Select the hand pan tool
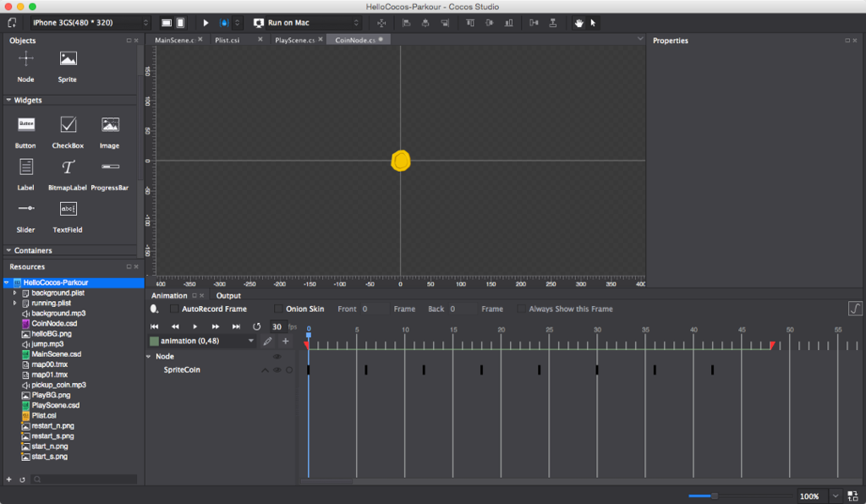866x504 pixels. pos(578,23)
